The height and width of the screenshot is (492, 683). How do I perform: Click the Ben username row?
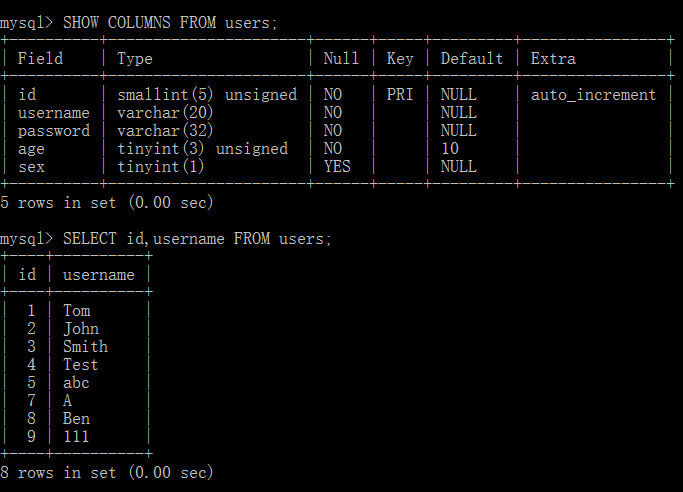tap(76, 418)
